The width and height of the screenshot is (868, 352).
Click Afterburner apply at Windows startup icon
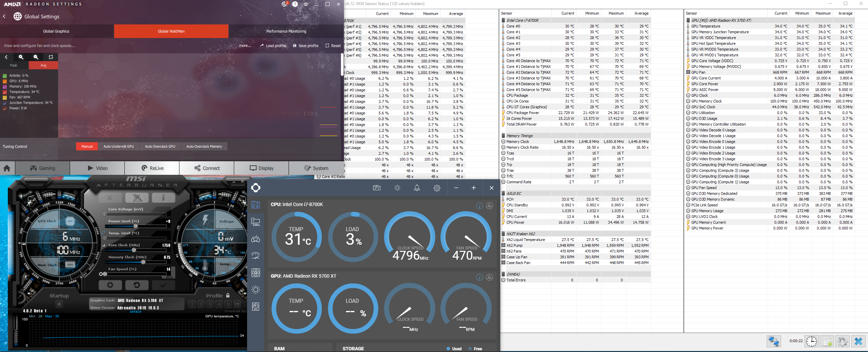[x=59, y=304]
